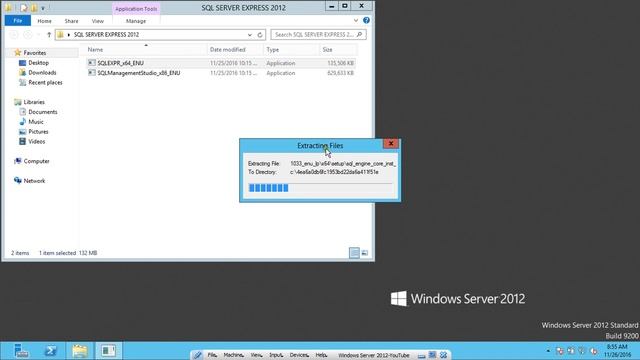Open Downloads in the navigation pane
640x360 pixels.
(x=42, y=73)
